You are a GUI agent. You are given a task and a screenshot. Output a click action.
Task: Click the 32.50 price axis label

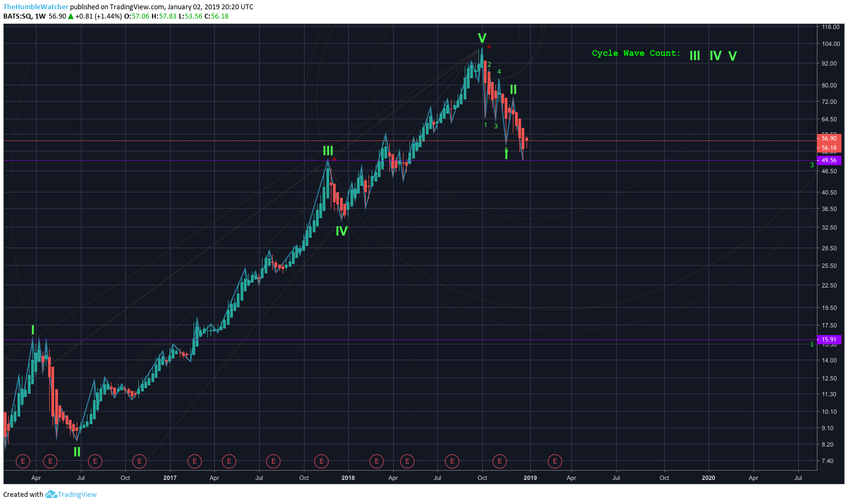tap(829, 227)
